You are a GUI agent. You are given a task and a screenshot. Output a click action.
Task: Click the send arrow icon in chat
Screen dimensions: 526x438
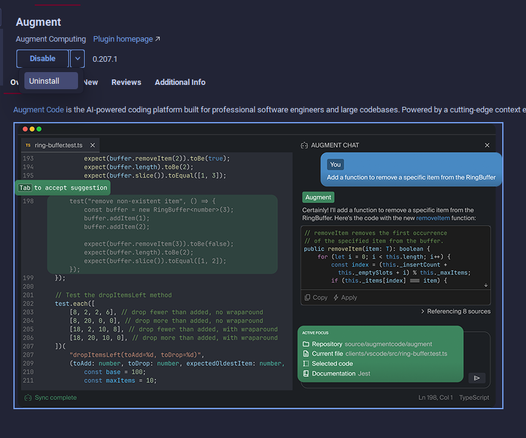point(477,378)
